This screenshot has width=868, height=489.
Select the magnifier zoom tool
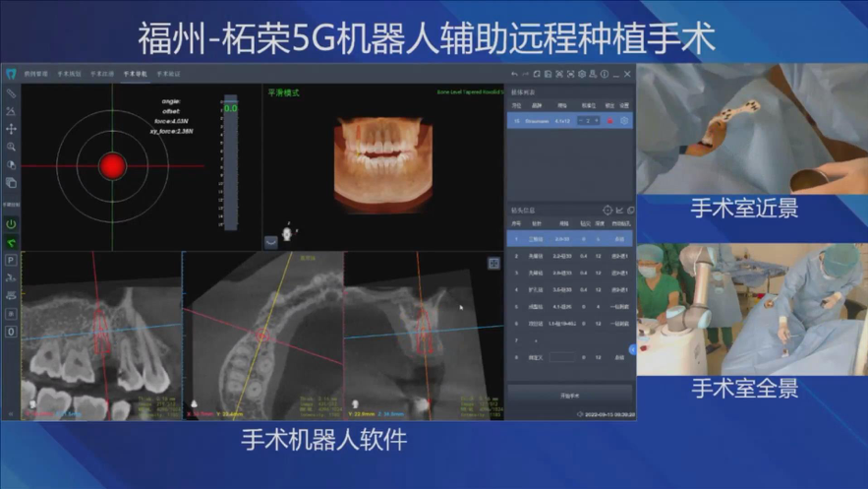tap(11, 147)
